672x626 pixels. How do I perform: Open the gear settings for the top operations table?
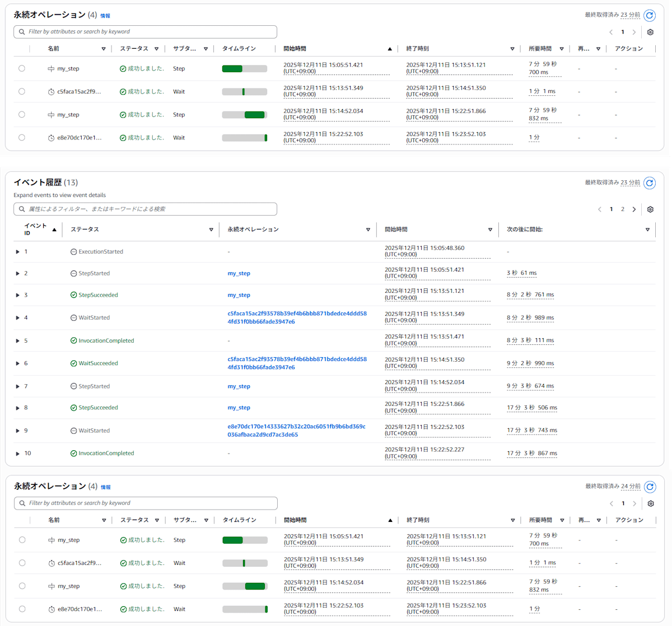pyautogui.click(x=650, y=32)
